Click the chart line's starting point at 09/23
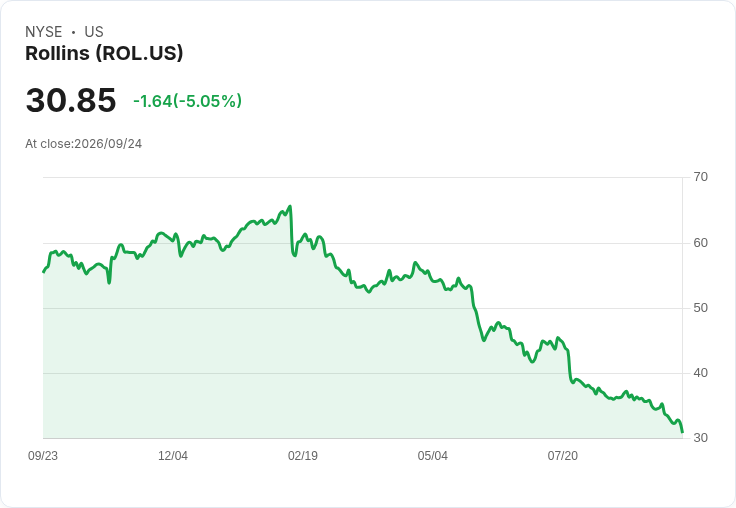The height and width of the screenshot is (508, 736). click(44, 272)
